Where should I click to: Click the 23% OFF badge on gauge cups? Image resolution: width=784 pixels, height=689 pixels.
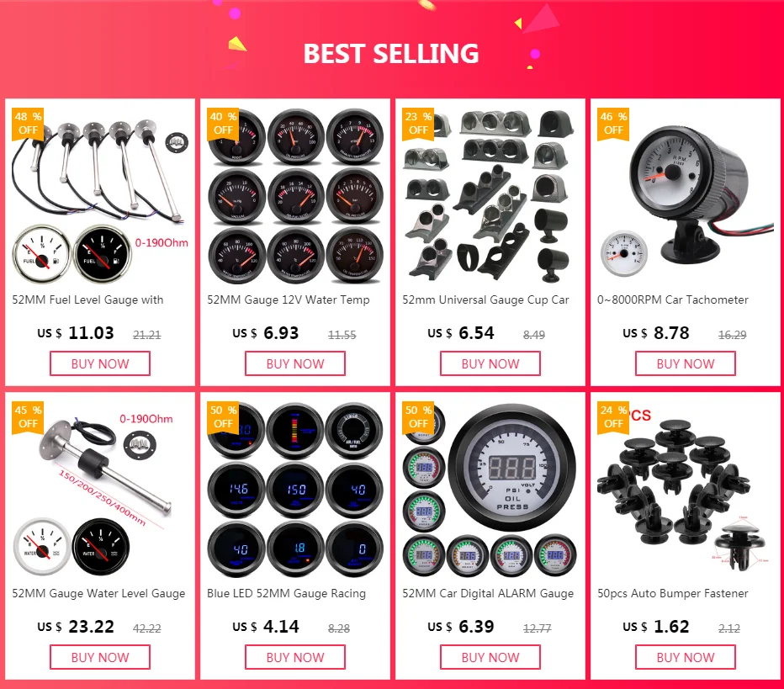pos(418,124)
